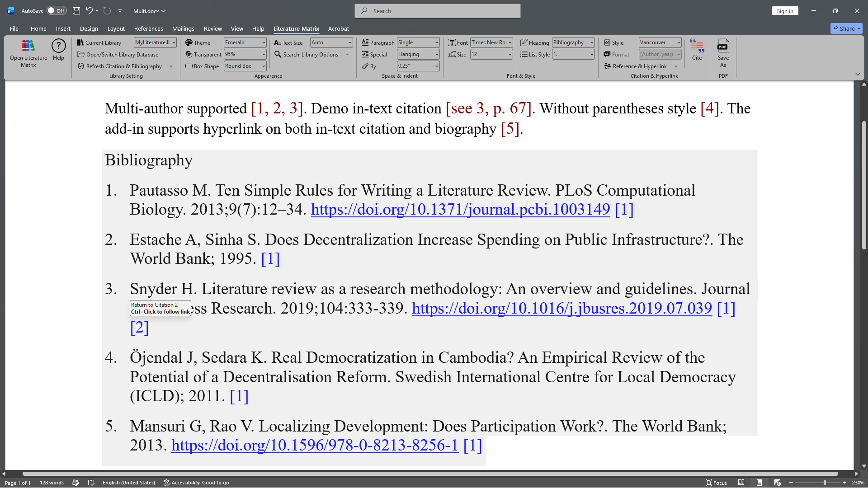The height and width of the screenshot is (488, 868).
Task: Click the Sign in button
Action: click(x=785, y=11)
